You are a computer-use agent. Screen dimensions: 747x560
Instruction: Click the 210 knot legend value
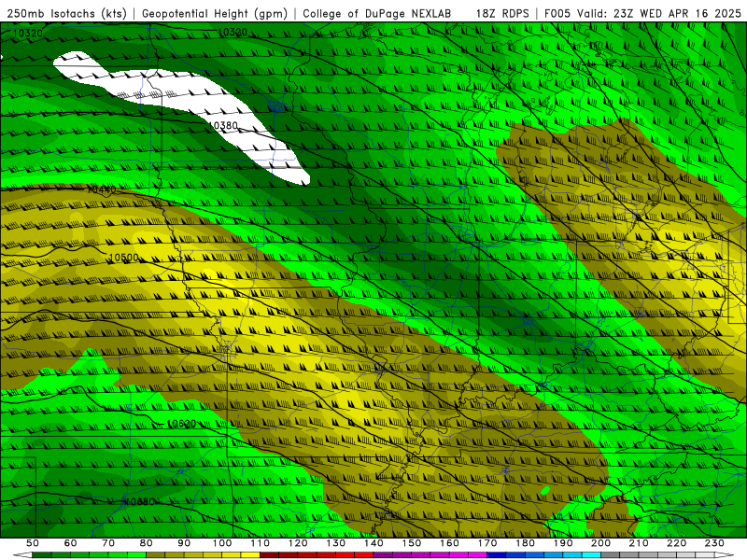[x=639, y=543]
